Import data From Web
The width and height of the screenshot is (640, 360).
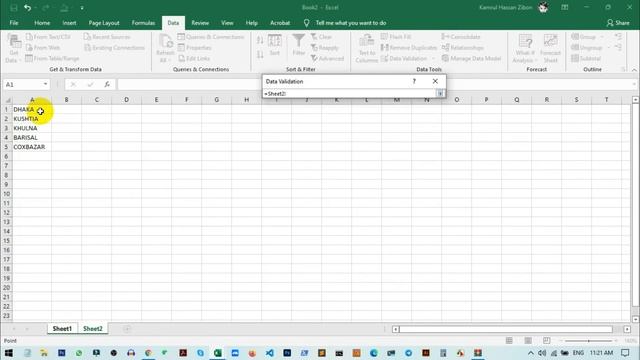(43, 48)
